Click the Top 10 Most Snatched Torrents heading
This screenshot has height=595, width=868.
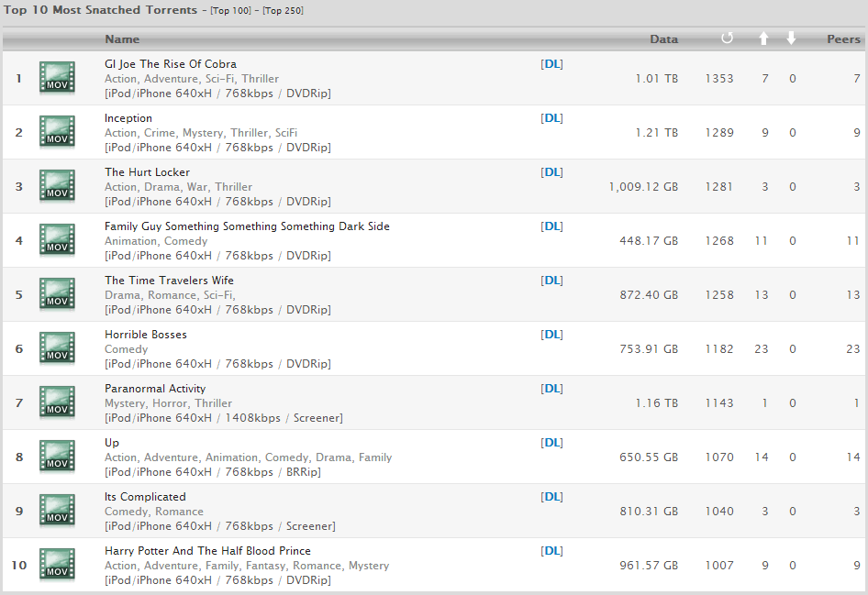(100, 10)
